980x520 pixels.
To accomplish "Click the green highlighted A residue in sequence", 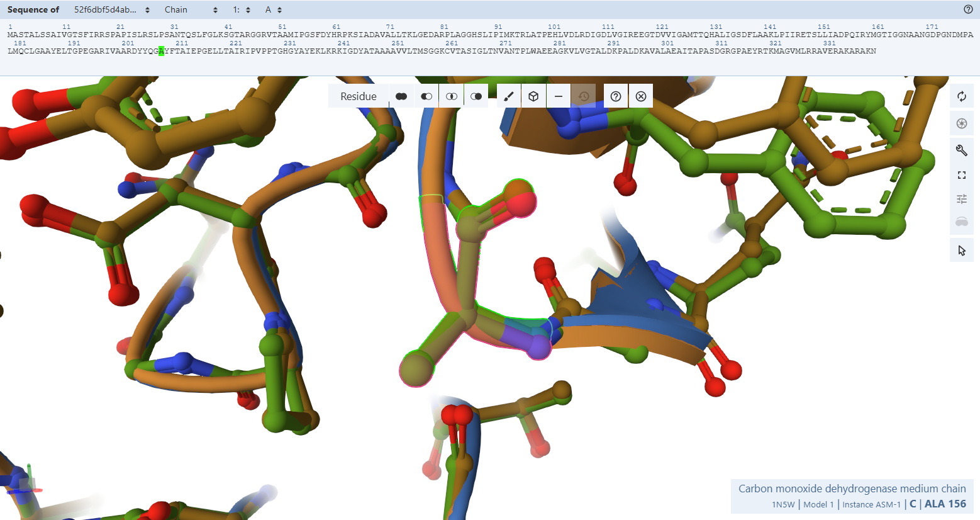I will tap(162, 51).
